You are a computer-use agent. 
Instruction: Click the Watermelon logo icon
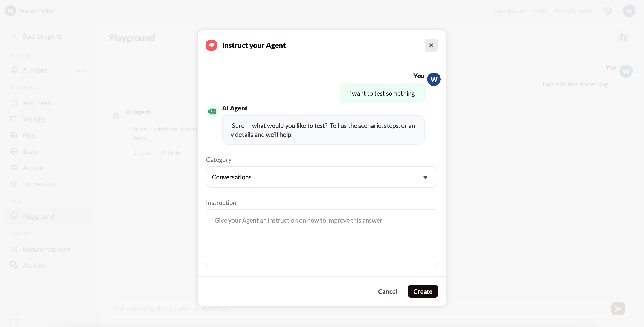point(11,11)
